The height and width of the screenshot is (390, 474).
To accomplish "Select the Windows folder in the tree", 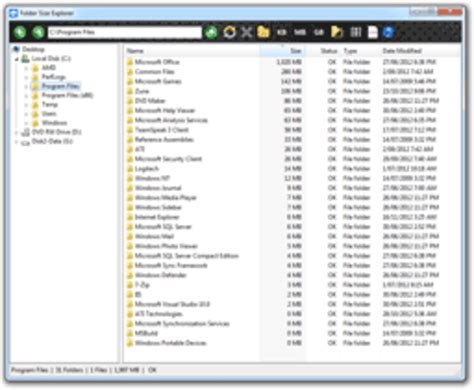I will (54, 123).
